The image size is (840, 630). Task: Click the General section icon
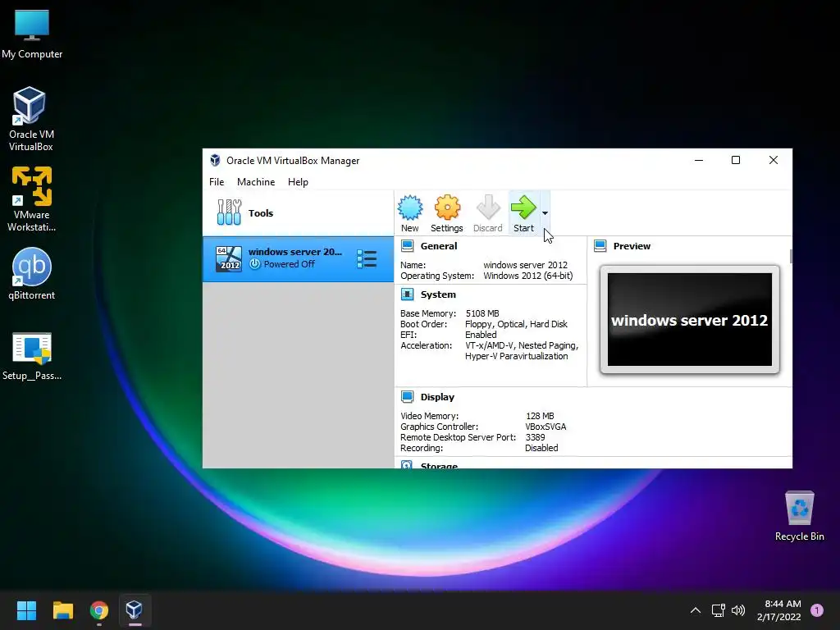point(407,246)
